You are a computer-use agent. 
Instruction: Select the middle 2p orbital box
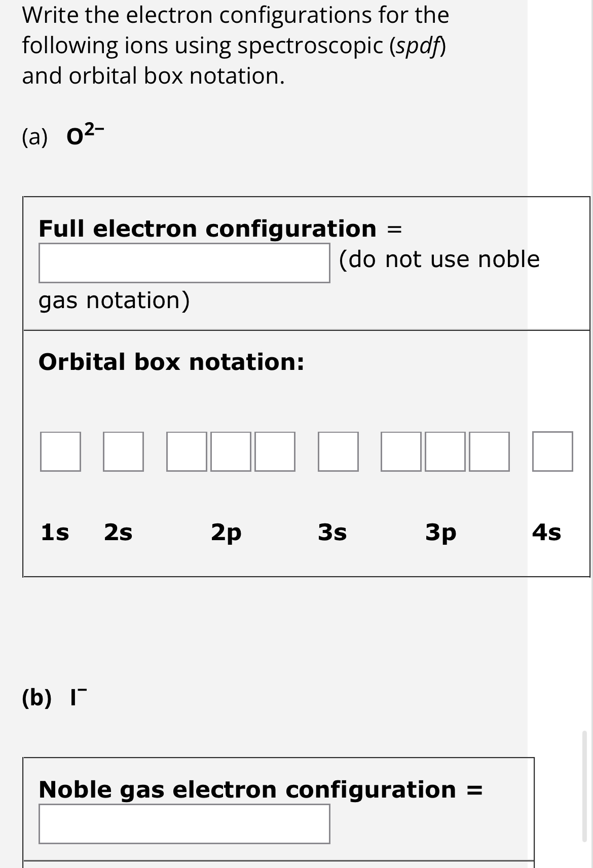231,452
